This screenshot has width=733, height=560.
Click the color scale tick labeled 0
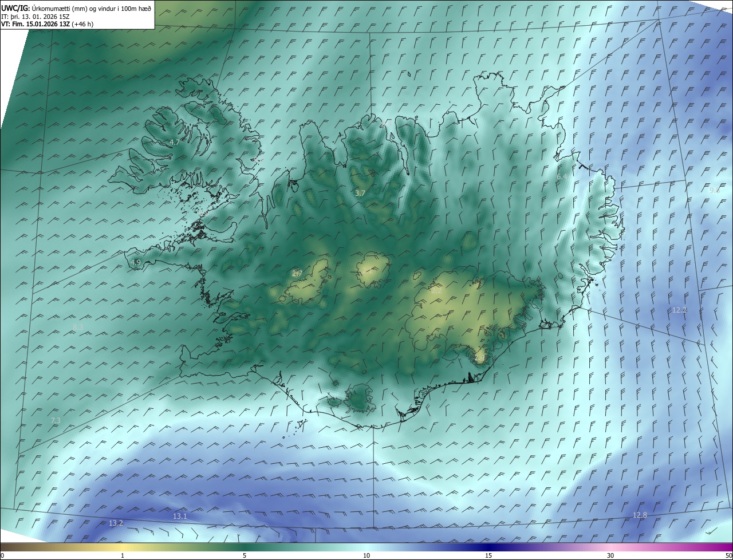(x=2, y=555)
